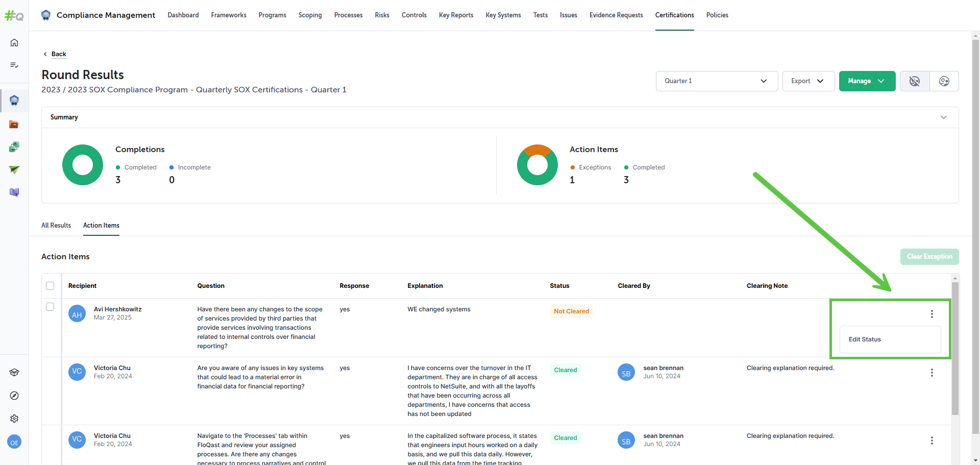980x465 pixels.
Task: Click the back chevron arrow
Action: (x=45, y=54)
